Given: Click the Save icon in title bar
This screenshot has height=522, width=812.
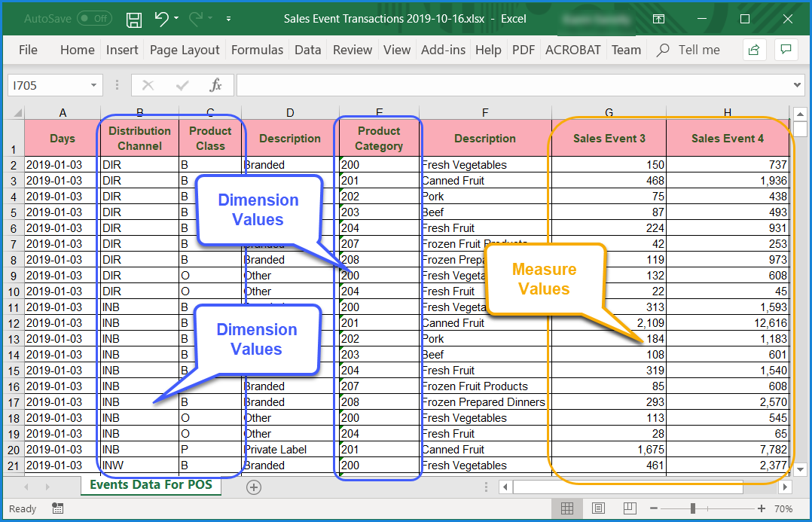Looking at the screenshot, I should click(x=134, y=19).
